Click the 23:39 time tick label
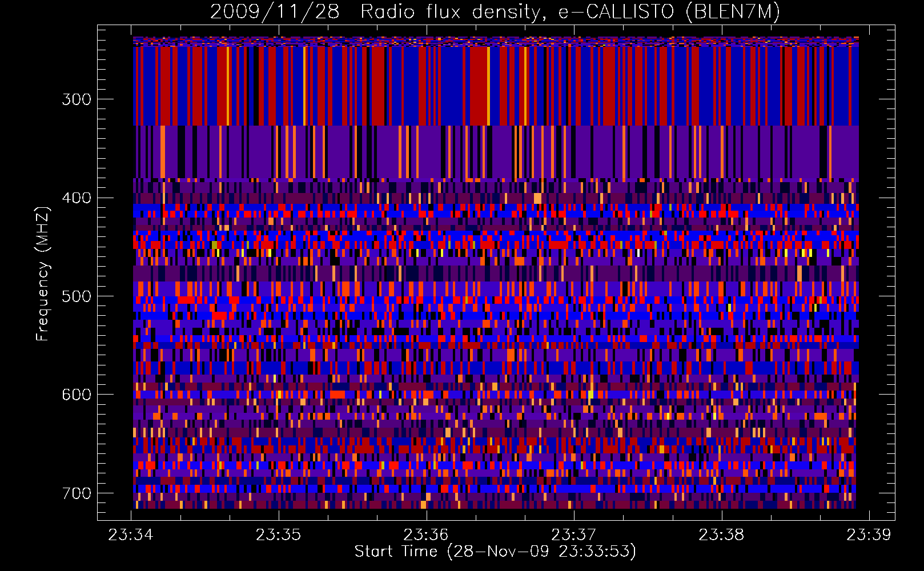Viewport: 924px width, 571px height. [869, 535]
